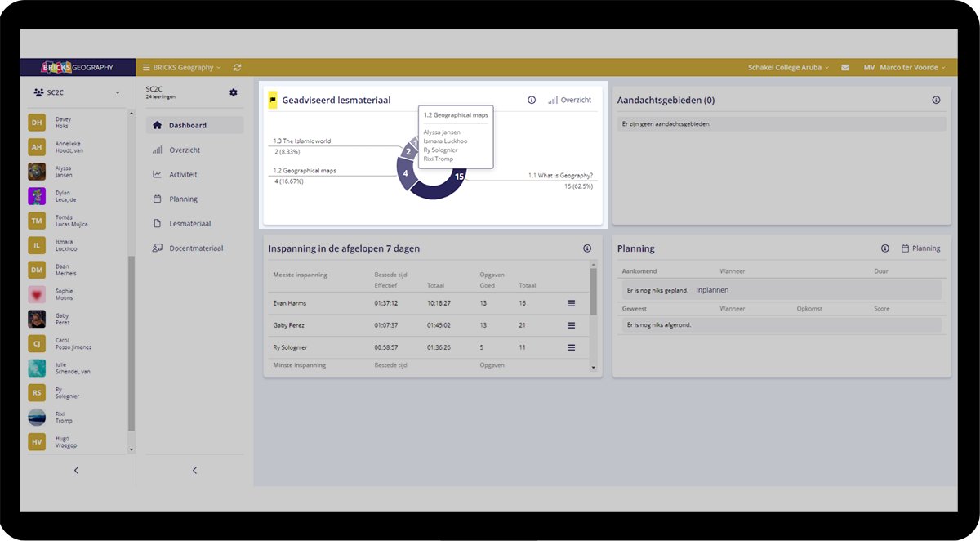This screenshot has height=541, width=980.
Task: Open the mail envelope icon
Action: tap(845, 68)
